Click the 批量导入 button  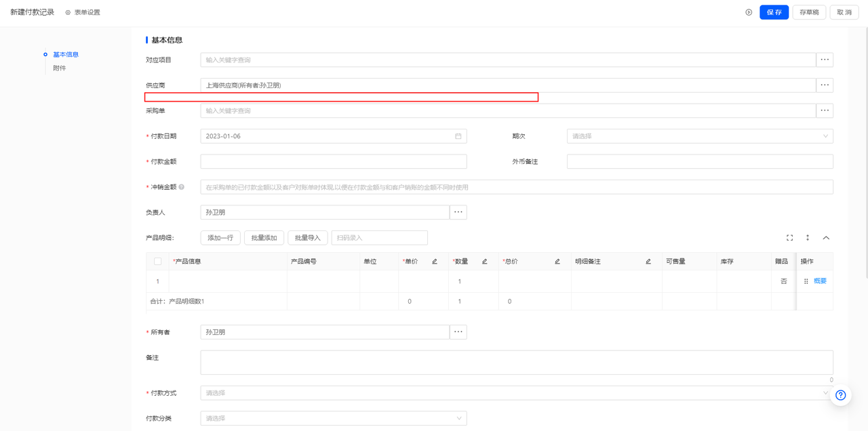pos(308,238)
